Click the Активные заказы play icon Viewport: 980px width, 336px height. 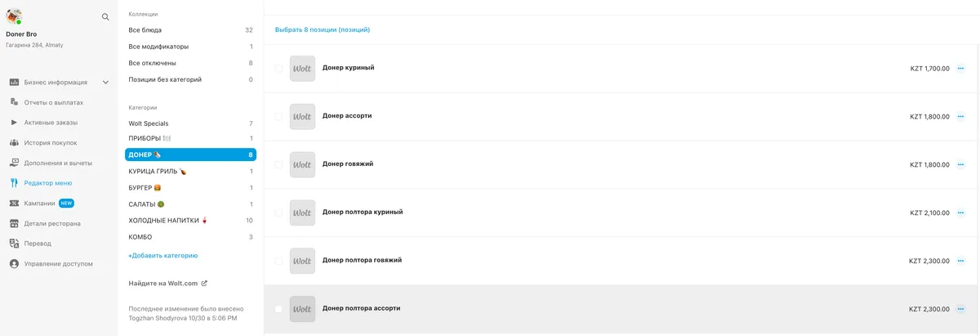(15, 123)
